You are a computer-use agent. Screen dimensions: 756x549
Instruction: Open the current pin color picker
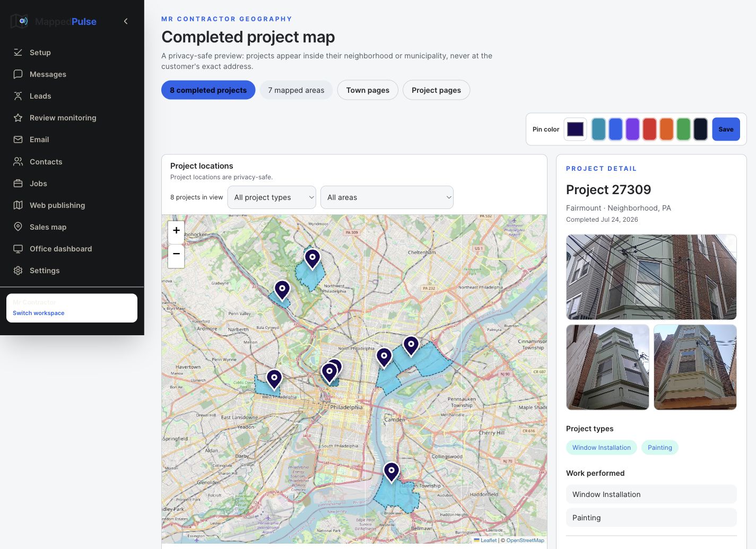pyautogui.click(x=575, y=129)
